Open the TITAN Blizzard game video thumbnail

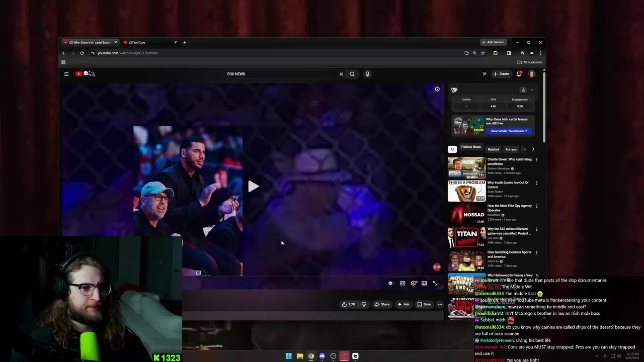coord(466,237)
